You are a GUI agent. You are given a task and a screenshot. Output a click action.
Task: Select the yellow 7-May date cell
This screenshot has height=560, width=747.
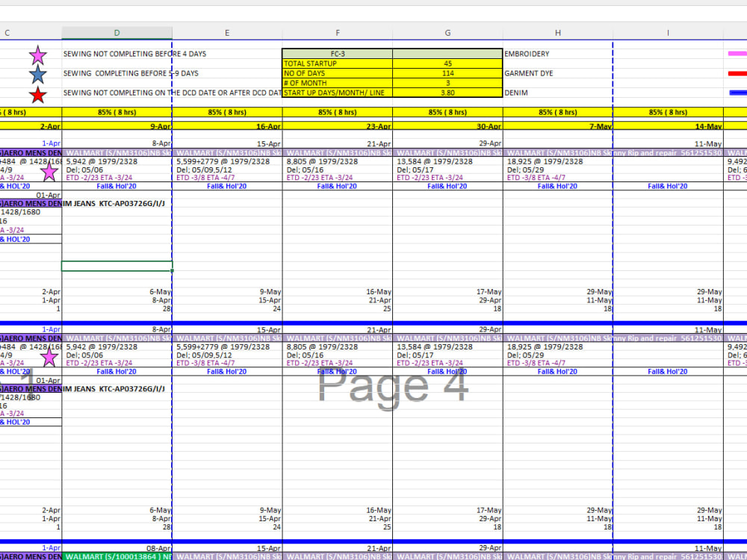point(558,126)
